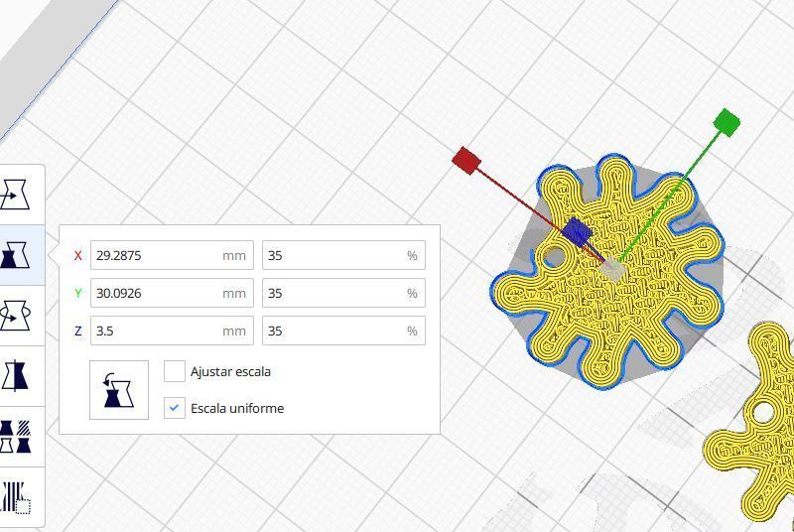Open Per Model Settings tool
Screen dimensions: 794x532
tap(15, 437)
